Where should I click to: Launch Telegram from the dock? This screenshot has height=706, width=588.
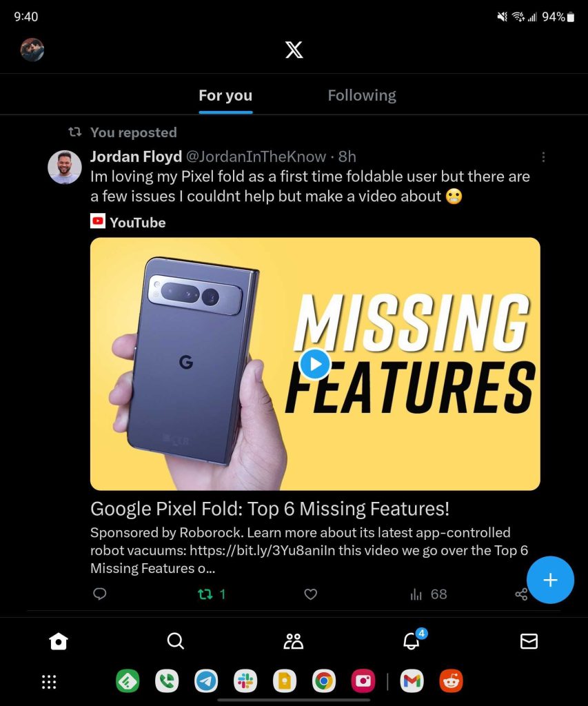206,681
